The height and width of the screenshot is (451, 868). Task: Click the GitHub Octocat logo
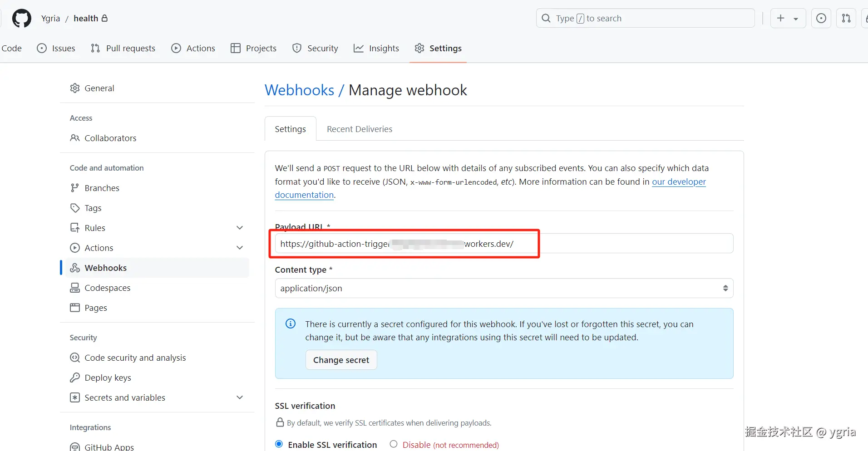(21, 19)
